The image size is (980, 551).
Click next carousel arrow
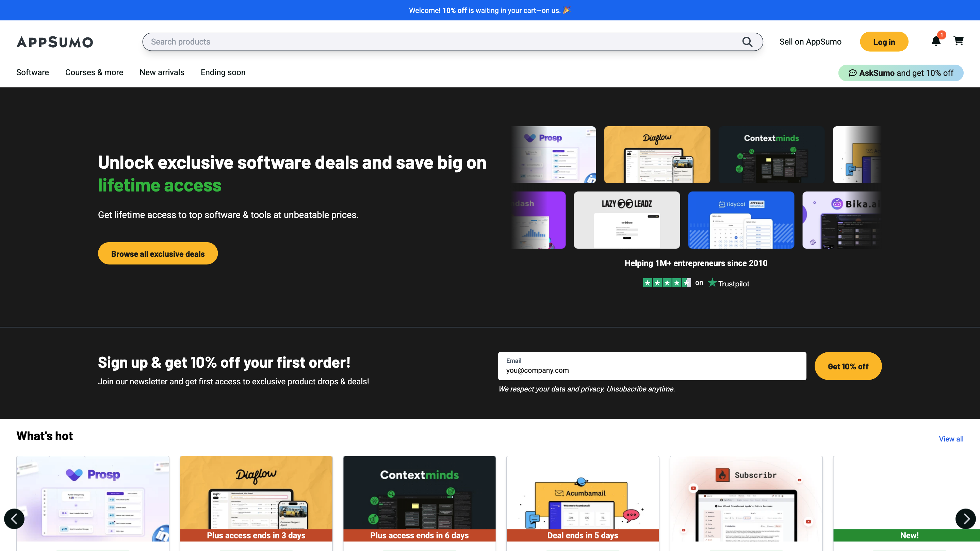coord(966,519)
